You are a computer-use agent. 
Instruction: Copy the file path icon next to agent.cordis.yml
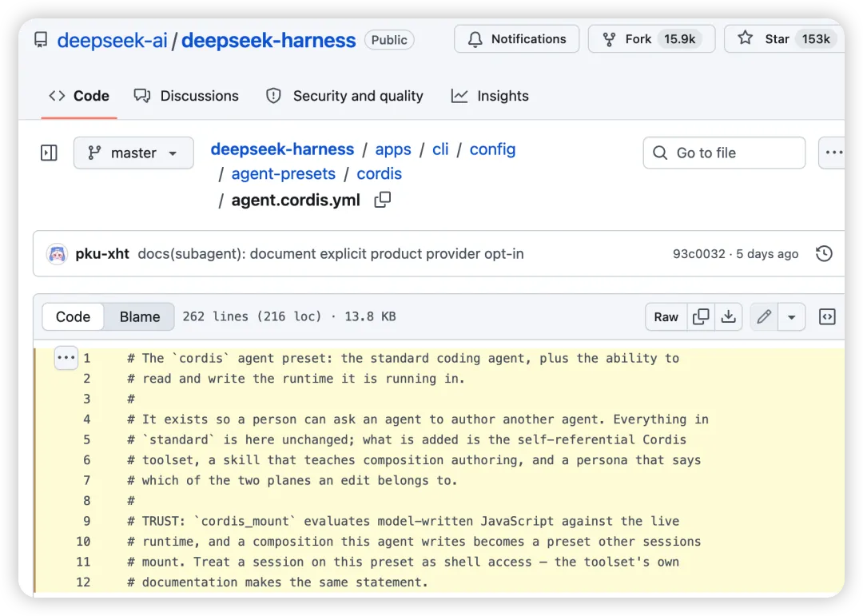(x=383, y=200)
